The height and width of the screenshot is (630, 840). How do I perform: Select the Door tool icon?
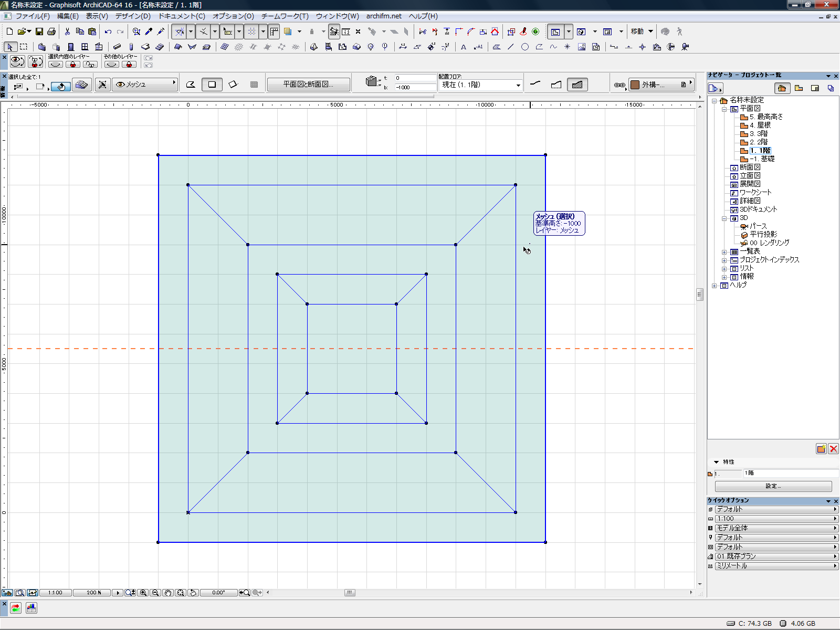(x=70, y=47)
